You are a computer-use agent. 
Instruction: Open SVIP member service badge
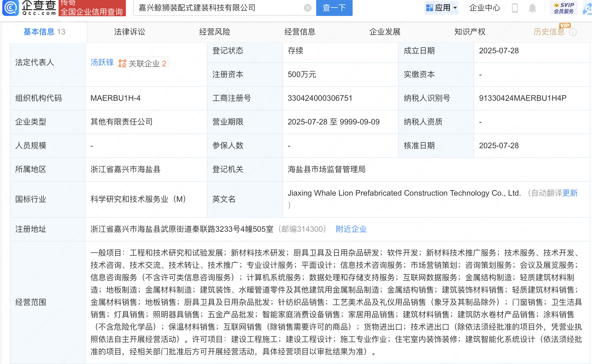pos(564,8)
